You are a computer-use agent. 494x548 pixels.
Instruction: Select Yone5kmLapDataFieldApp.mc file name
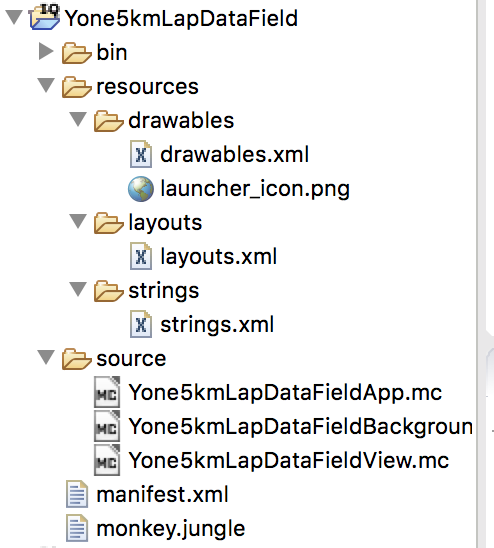pos(285,392)
